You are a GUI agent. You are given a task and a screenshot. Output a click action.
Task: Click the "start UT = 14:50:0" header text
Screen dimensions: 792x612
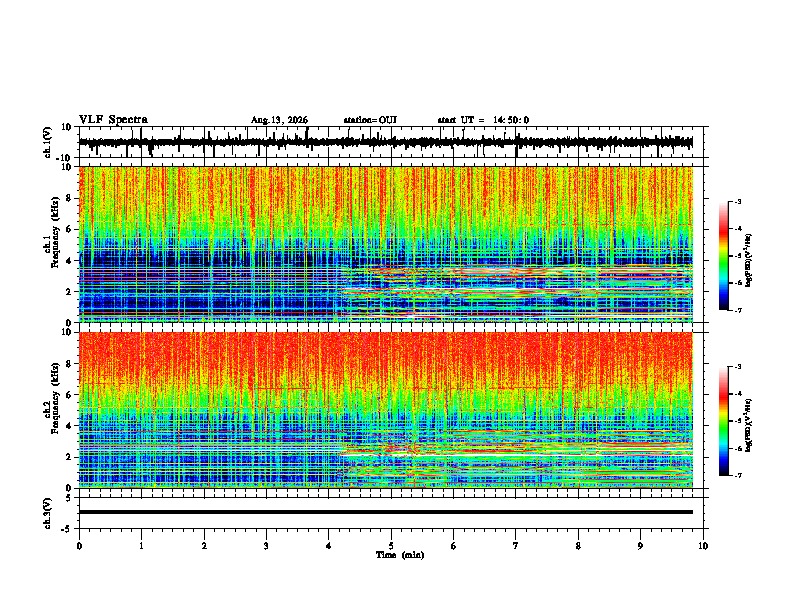tap(483, 120)
